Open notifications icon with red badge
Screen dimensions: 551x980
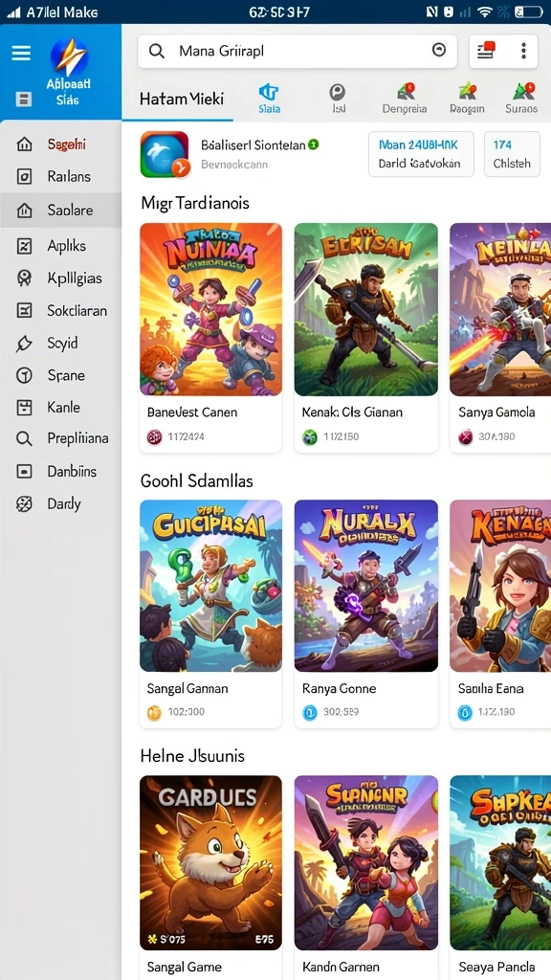[x=486, y=51]
